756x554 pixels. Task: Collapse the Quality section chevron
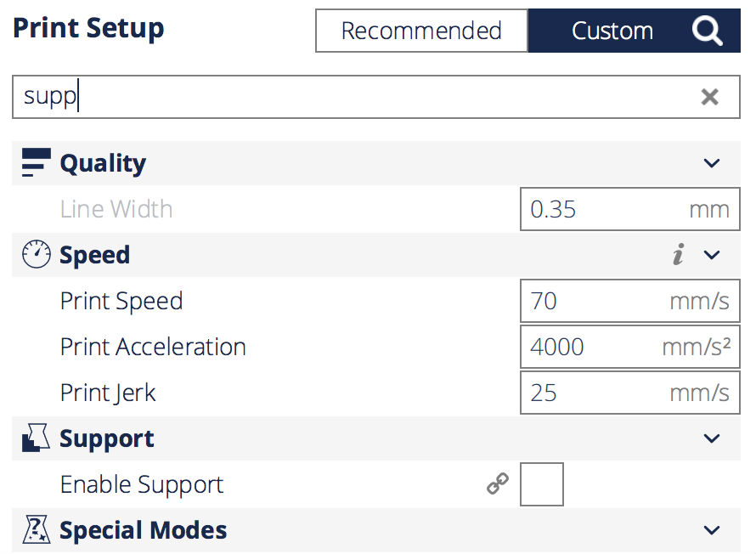[712, 163]
